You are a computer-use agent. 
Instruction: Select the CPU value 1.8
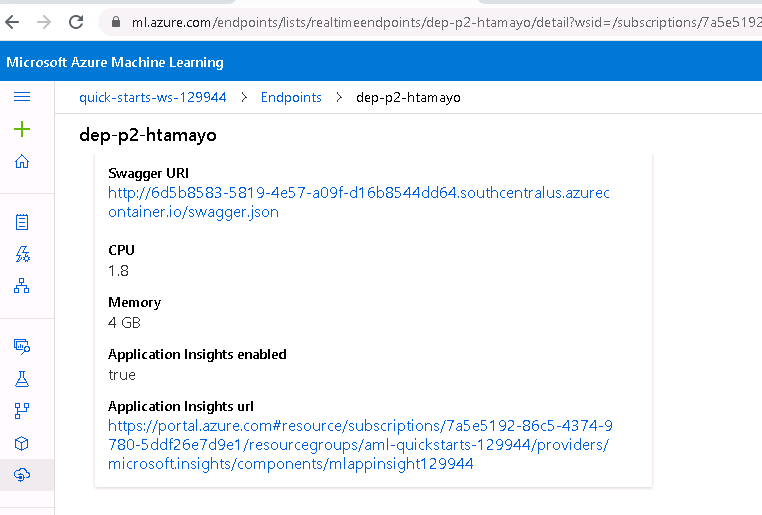tap(118, 271)
